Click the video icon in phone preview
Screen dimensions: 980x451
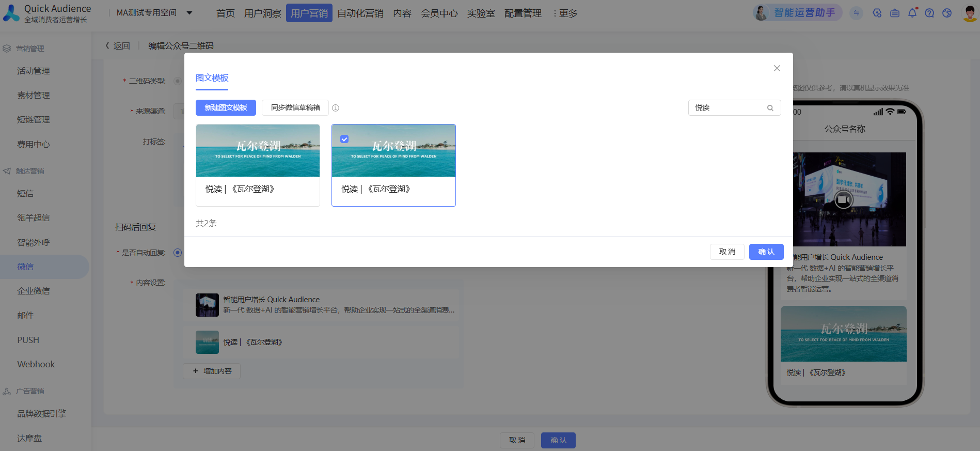[844, 199]
